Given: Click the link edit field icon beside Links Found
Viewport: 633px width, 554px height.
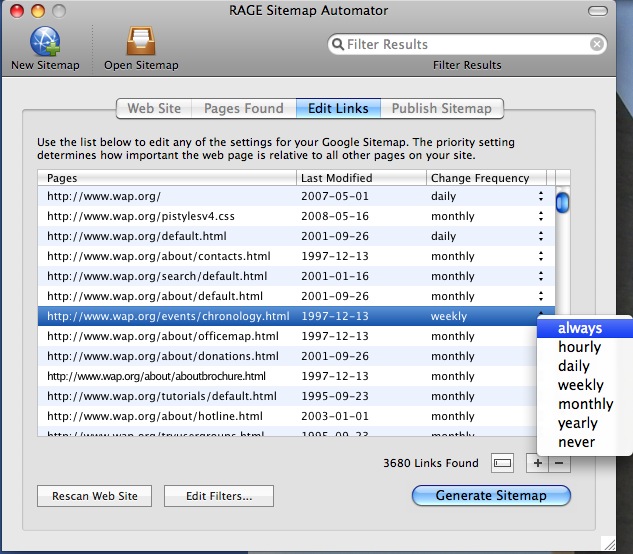Looking at the screenshot, I should point(502,463).
